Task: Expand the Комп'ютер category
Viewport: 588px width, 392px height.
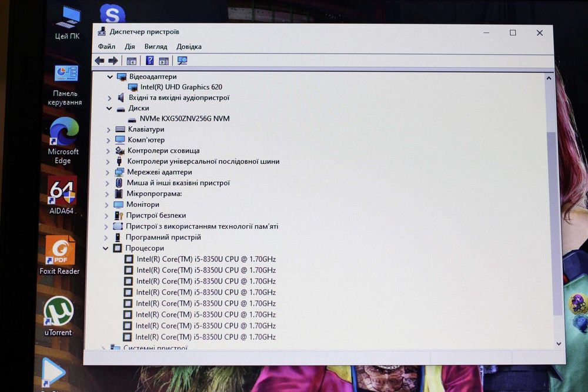Action: point(108,140)
